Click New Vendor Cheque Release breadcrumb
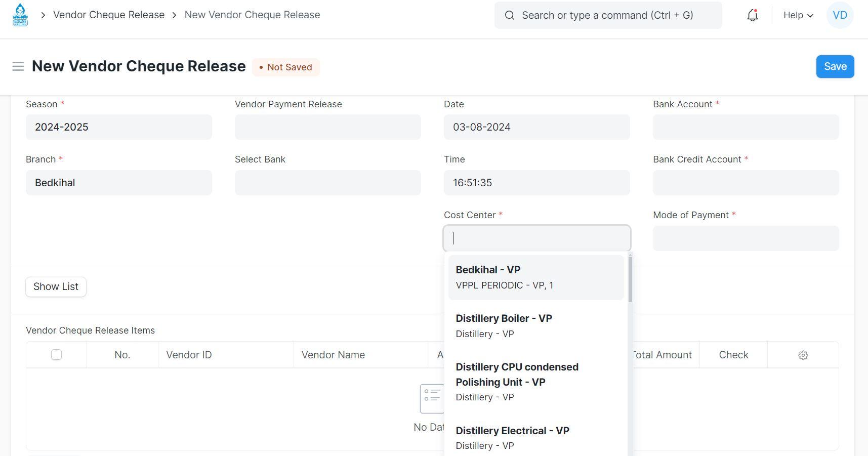The width and height of the screenshot is (868, 456). [252, 15]
